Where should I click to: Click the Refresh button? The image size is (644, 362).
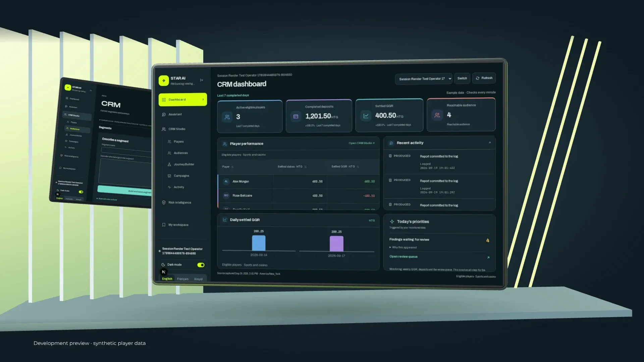point(484,78)
